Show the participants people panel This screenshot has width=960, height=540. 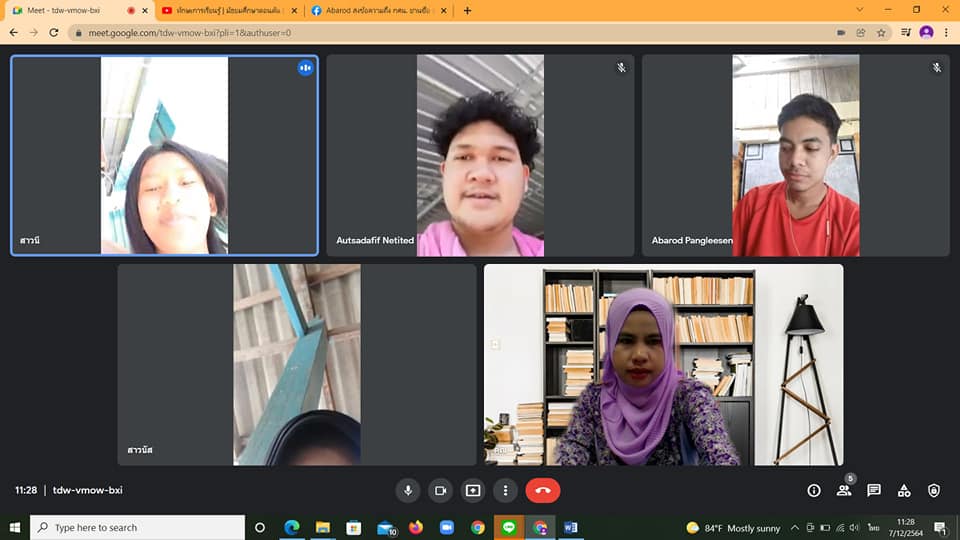point(844,490)
